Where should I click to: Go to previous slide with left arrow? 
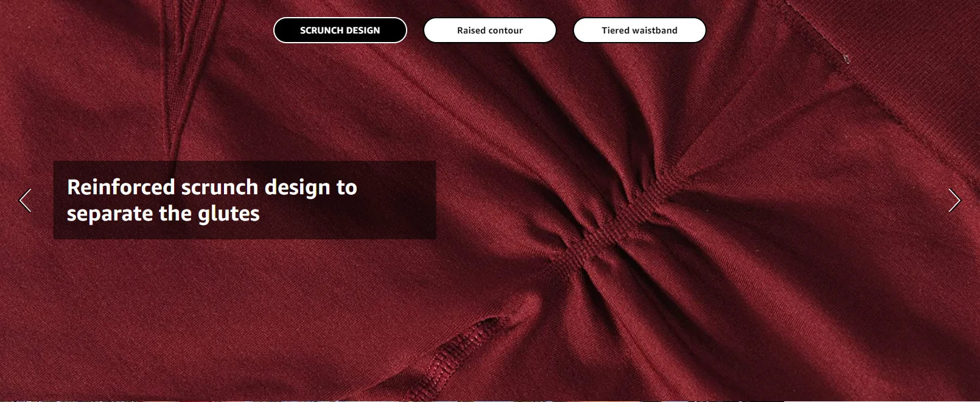click(x=25, y=200)
